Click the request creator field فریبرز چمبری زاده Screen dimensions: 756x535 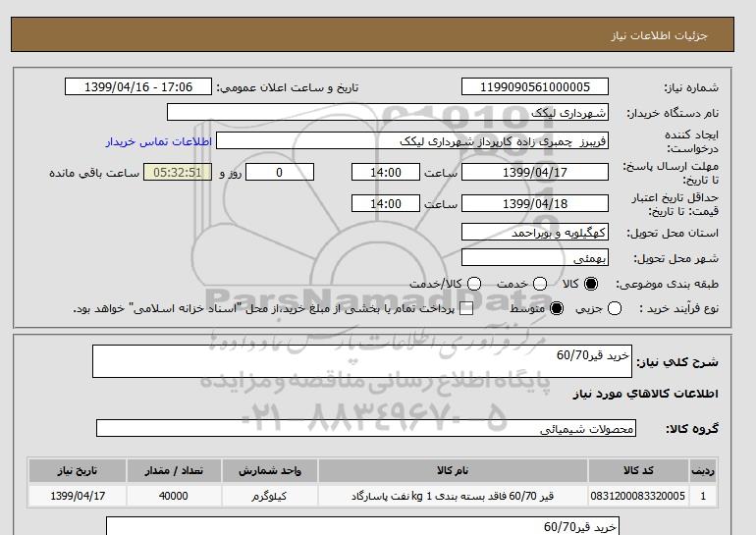coord(412,140)
